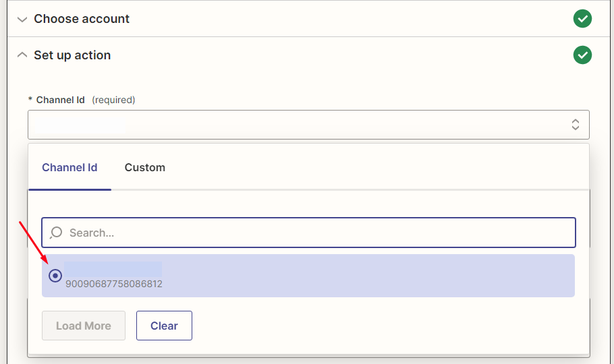The height and width of the screenshot is (364, 614).
Task: Click the (required) hint text
Action: point(113,100)
